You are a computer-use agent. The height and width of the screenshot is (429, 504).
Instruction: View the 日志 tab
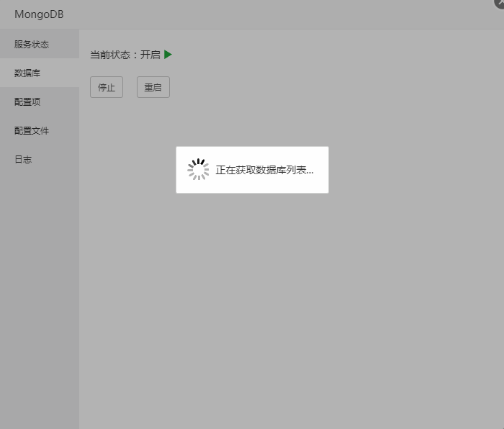39,159
